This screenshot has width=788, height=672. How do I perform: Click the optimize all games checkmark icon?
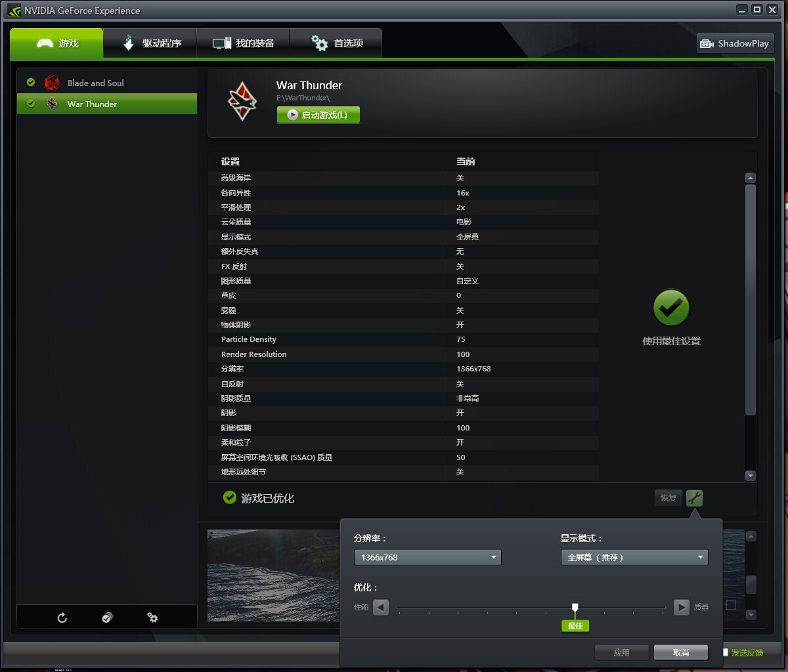(x=107, y=618)
